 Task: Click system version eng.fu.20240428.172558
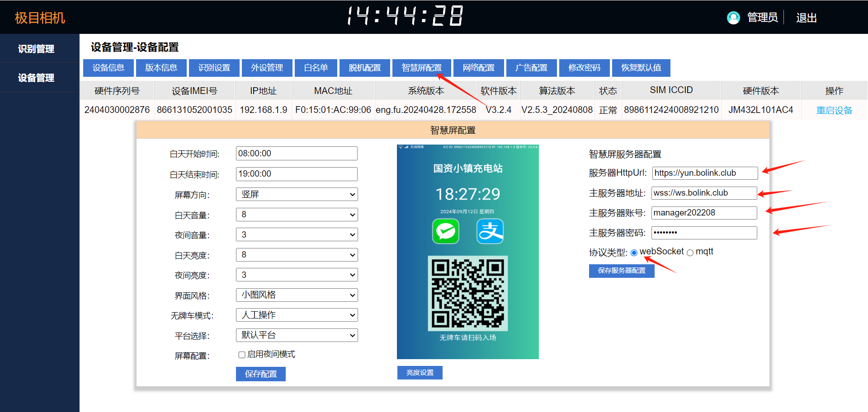click(x=426, y=110)
